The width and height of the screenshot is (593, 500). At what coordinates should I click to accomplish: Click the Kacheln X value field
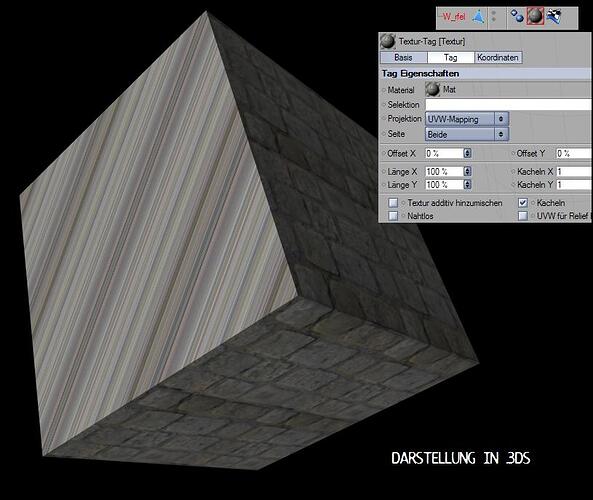(x=574, y=172)
